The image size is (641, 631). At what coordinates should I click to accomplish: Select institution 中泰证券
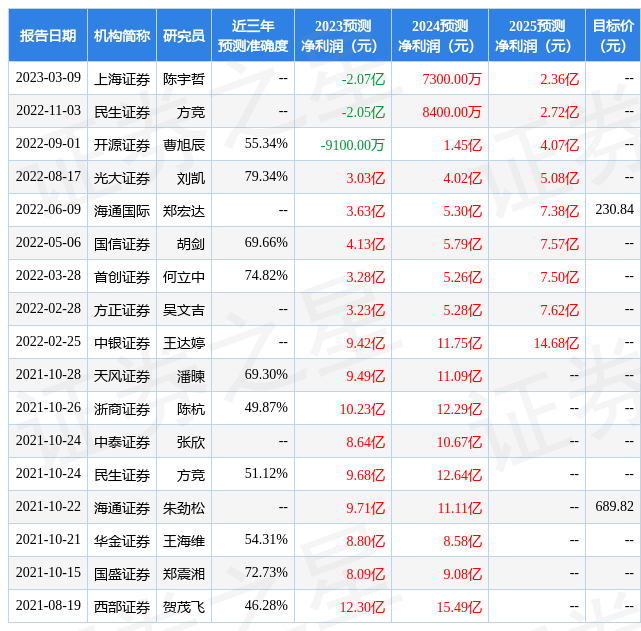(122, 443)
